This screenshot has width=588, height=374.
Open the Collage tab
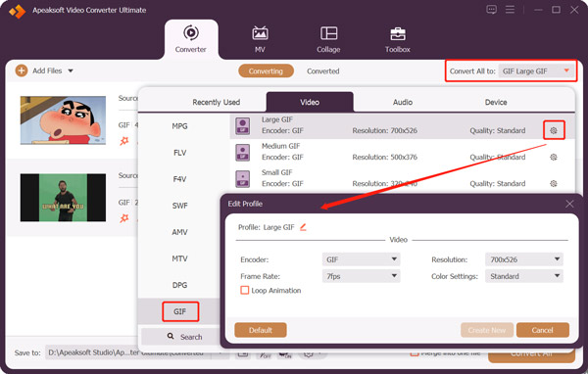328,39
